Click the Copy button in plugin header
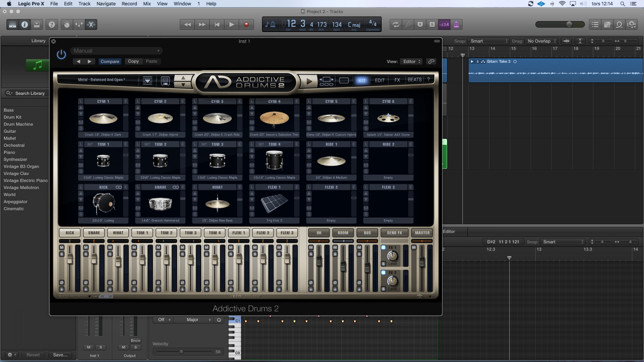 [133, 62]
